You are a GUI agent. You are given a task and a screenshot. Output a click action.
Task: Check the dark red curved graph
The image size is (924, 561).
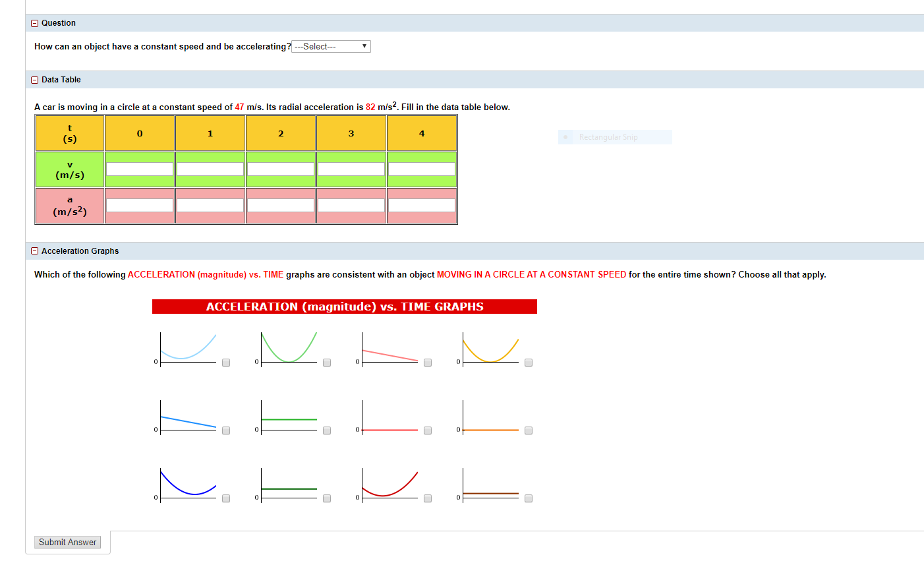click(x=427, y=498)
